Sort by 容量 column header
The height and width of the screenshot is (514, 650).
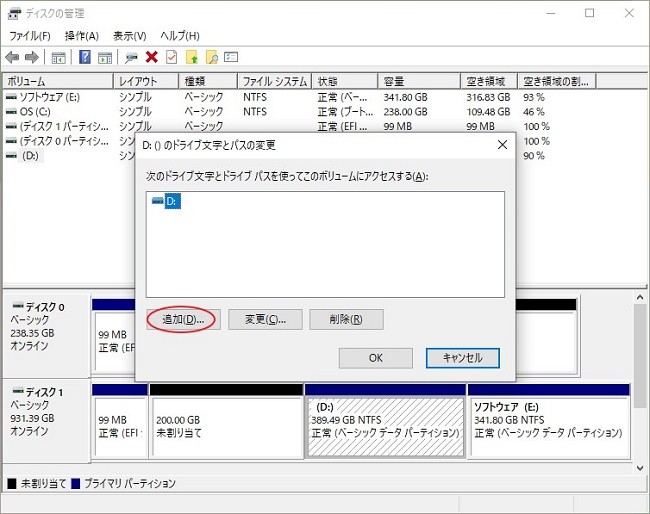pos(419,81)
